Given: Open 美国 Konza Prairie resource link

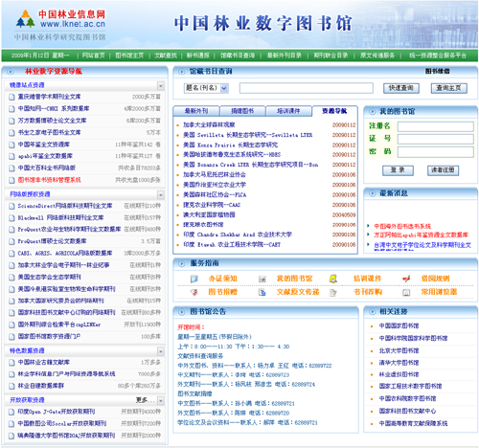Looking at the screenshot, I should (230, 146).
